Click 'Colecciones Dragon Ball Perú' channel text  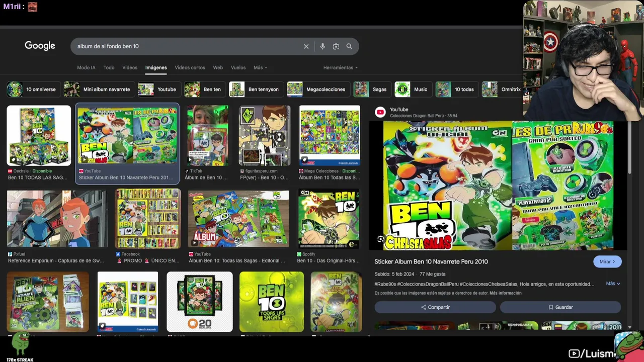coord(417,116)
